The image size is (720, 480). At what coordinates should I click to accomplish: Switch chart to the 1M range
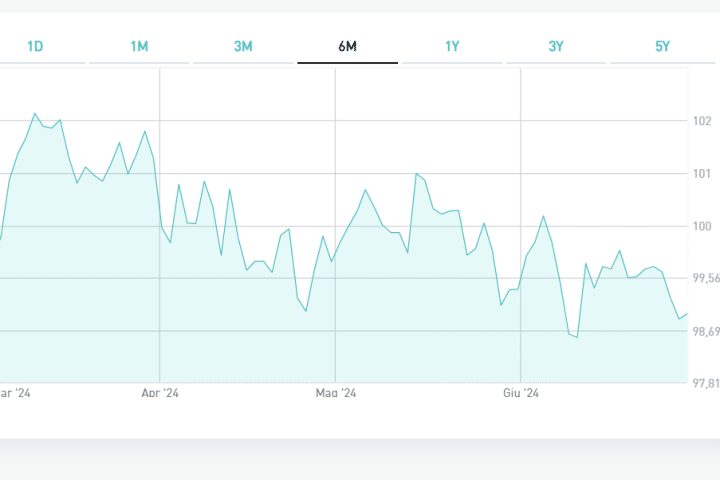coord(139,46)
